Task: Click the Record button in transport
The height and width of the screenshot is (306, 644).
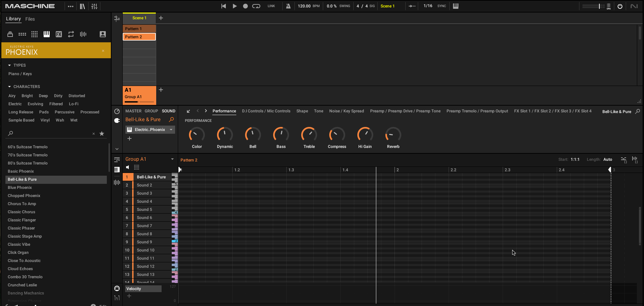Action: 245,6
